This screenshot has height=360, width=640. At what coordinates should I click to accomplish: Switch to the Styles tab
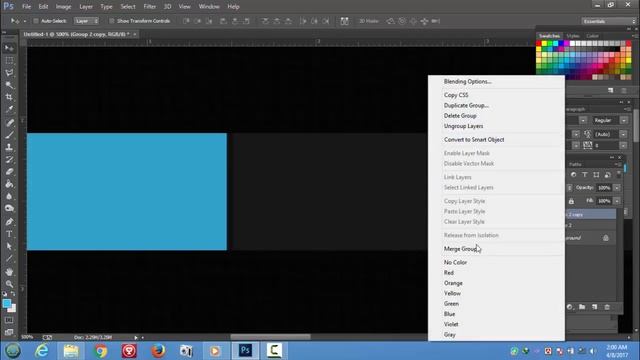click(573, 36)
